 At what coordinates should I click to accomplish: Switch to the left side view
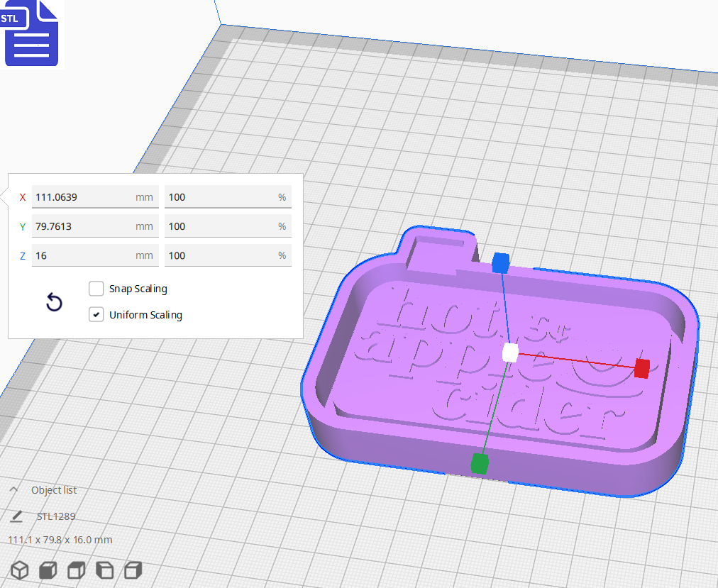coord(105,570)
